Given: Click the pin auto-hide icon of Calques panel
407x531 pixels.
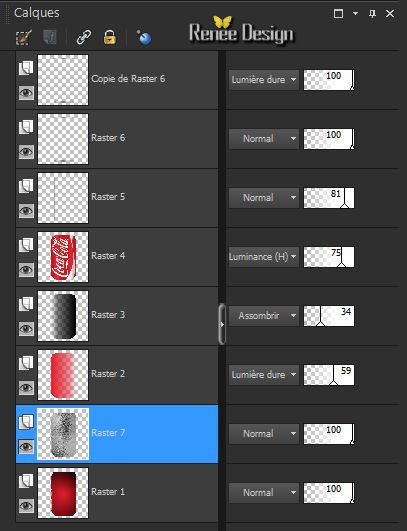Looking at the screenshot, I should (372, 14).
